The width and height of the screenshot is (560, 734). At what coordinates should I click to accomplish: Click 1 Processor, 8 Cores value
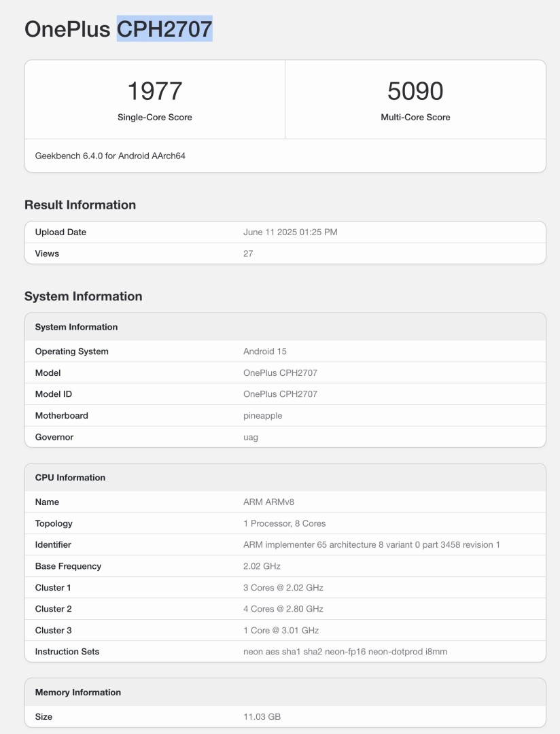pos(284,523)
